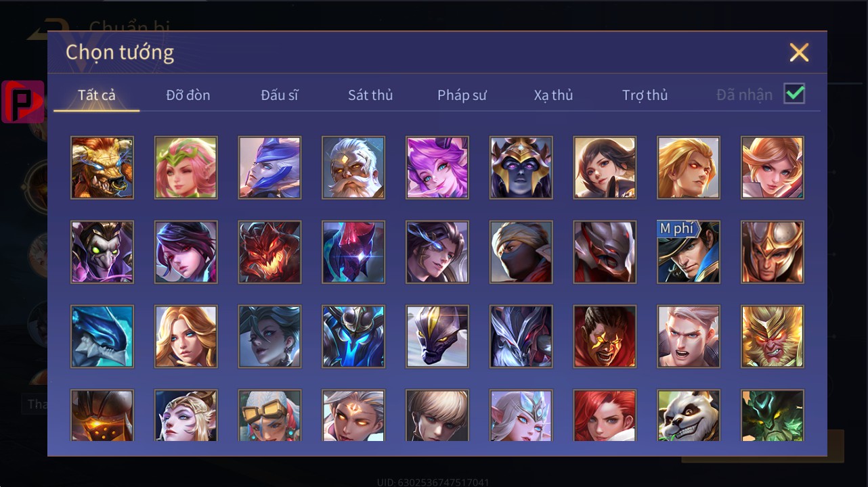The height and width of the screenshot is (487, 868).
Task: Select the "Tất cả" tab
Action: pos(97,95)
